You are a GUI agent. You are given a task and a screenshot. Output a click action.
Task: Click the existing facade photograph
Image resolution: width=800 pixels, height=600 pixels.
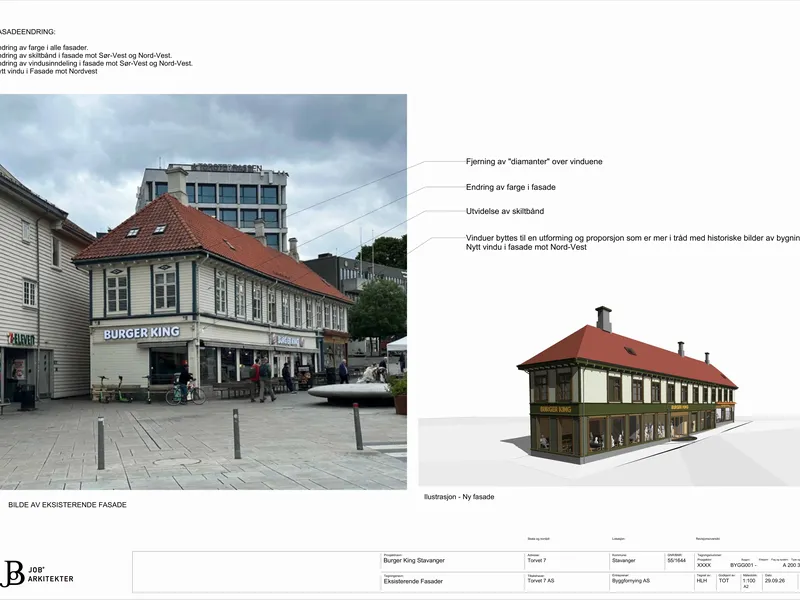(203, 292)
